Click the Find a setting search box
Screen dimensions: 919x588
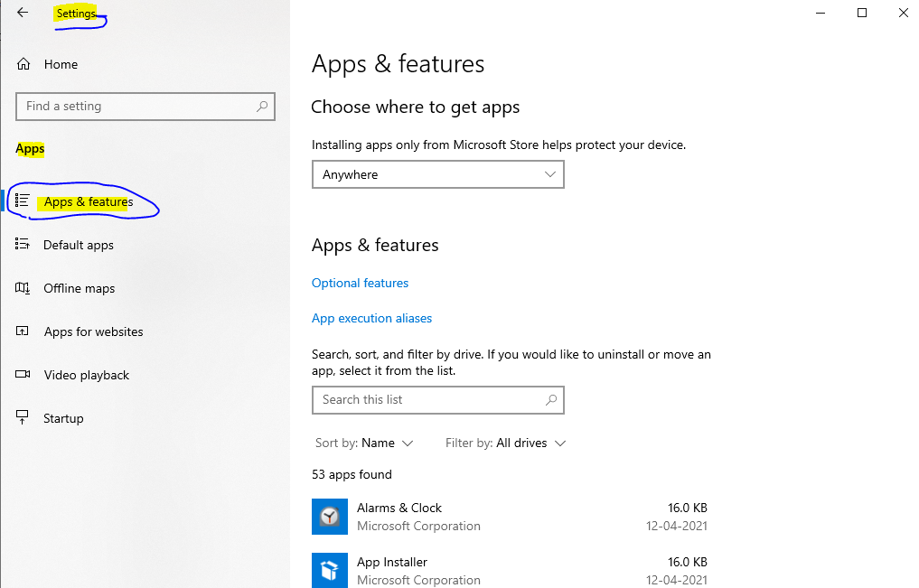(145, 106)
